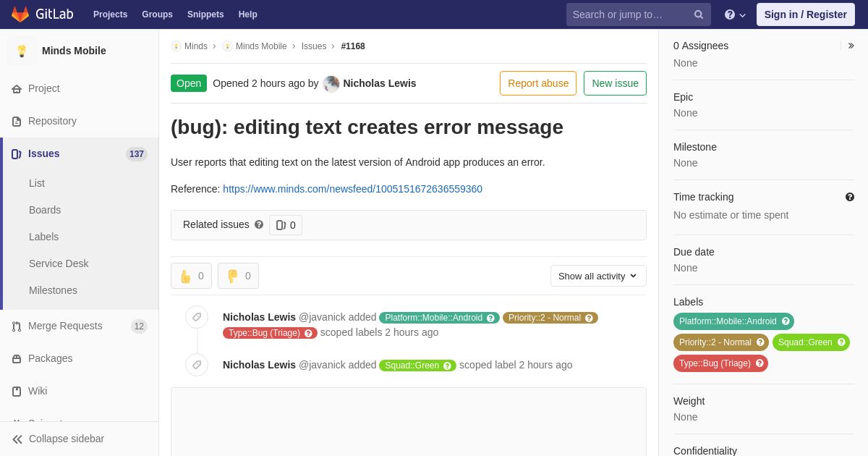
Task: Click help icon on sidebar Squad::Green label
Action: point(841,342)
